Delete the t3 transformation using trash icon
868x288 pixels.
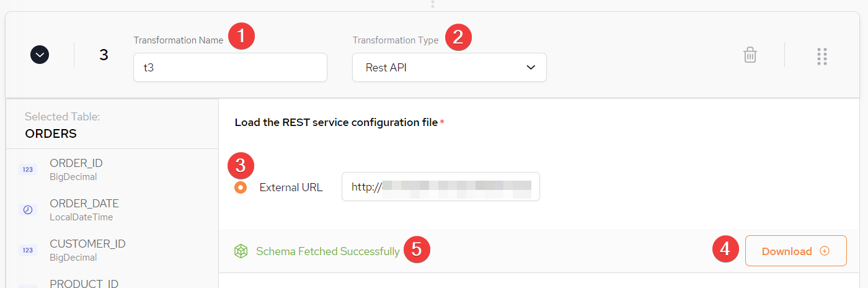click(750, 55)
